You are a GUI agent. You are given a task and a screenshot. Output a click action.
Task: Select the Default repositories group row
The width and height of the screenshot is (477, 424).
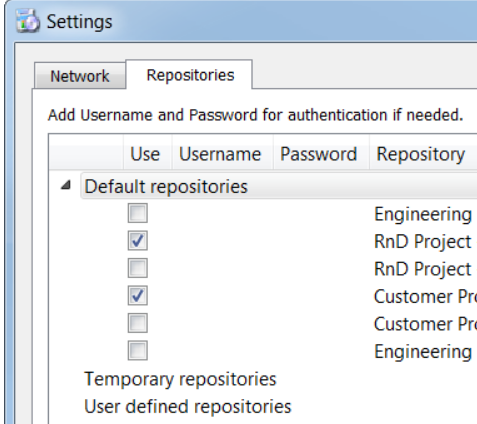click(279, 186)
